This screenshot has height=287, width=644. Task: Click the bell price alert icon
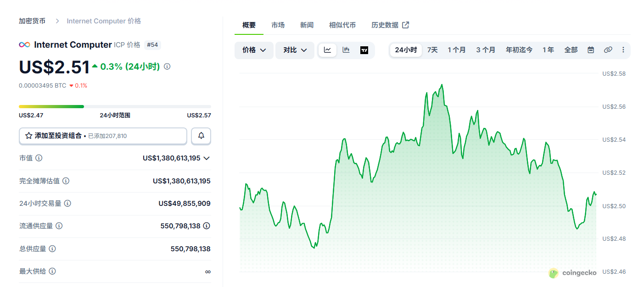201,136
